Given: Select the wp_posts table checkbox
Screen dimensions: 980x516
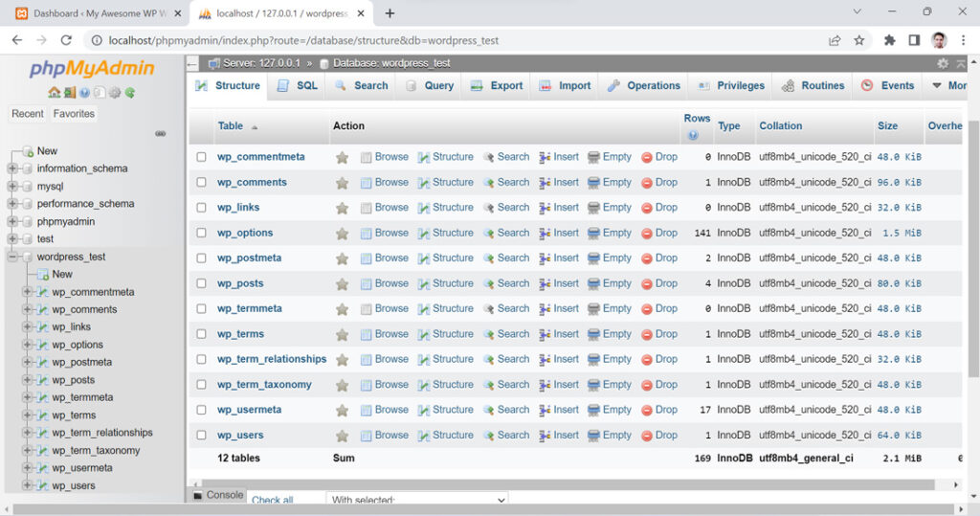Looking at the screenshot, I should click(201, 283).
